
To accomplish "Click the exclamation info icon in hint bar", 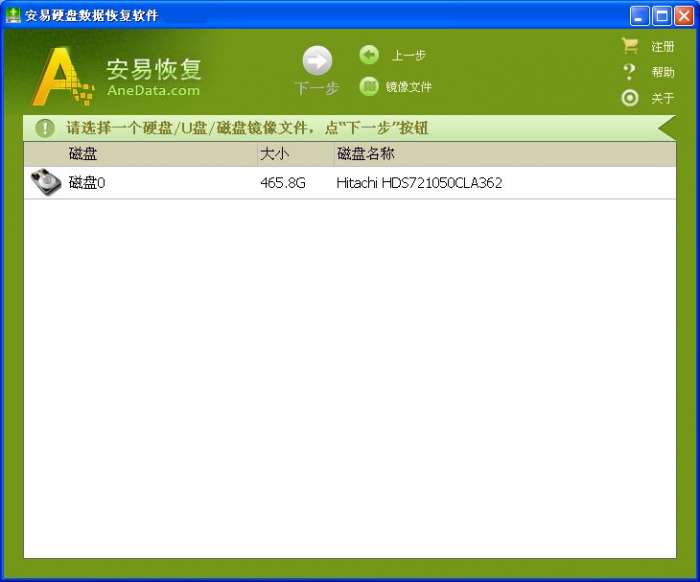I will [x=45, y=128].
